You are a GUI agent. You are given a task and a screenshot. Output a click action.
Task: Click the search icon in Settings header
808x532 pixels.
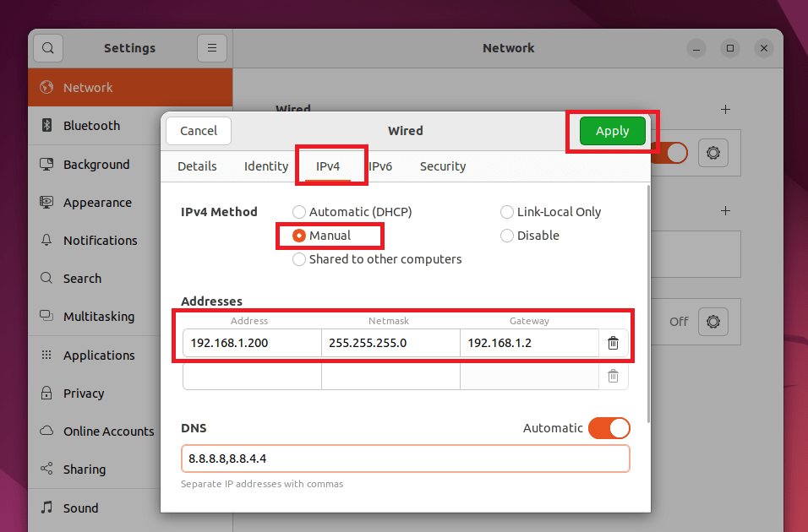pos(47,48)
